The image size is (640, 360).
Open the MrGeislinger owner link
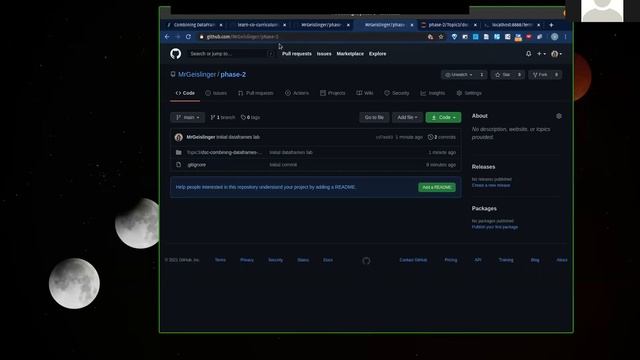pos(197,74)
